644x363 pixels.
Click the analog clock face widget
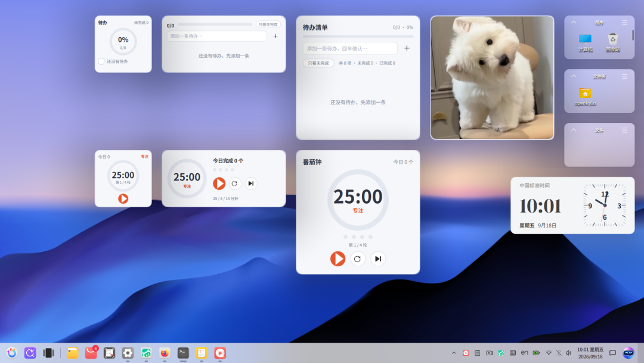coord(605,205)
